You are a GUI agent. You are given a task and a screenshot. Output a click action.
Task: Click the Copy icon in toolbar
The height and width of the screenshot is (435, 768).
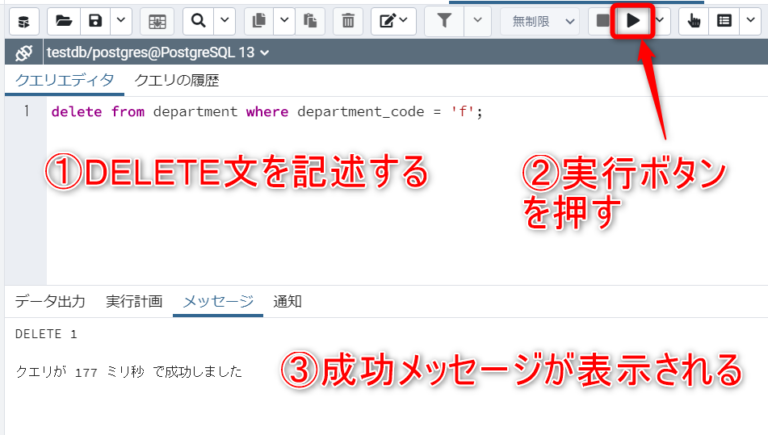coord(260,20)
